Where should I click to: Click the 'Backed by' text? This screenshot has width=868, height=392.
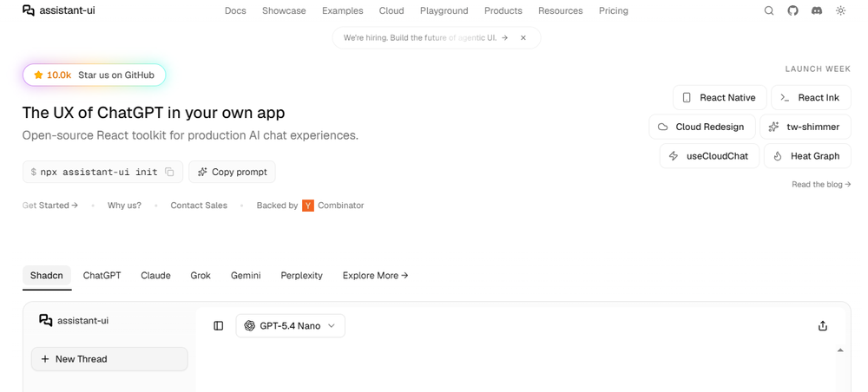(x=278, y=206)
